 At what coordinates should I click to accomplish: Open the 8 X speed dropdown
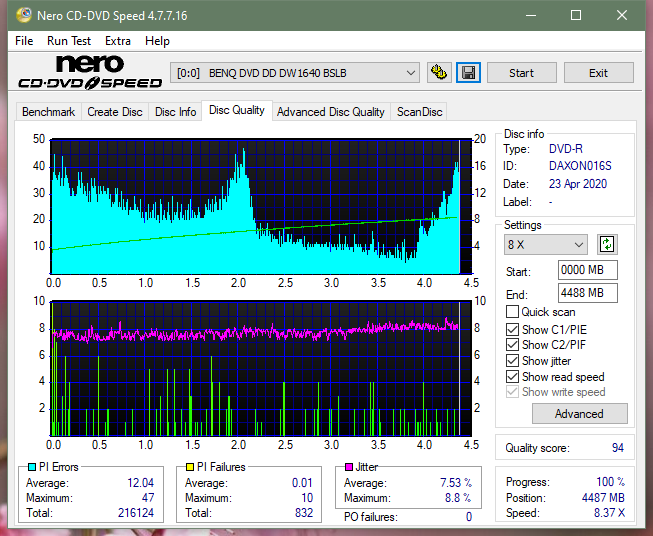(x=546, y=244)
